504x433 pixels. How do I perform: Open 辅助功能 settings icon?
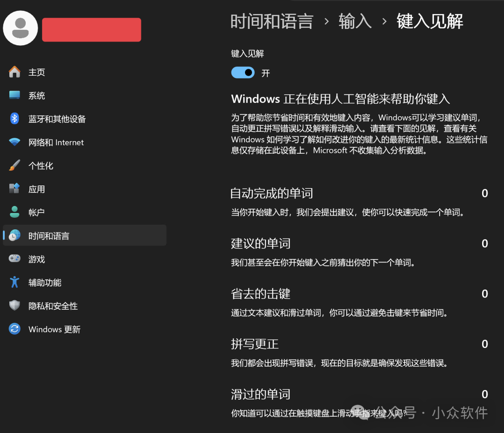[15, 282]
